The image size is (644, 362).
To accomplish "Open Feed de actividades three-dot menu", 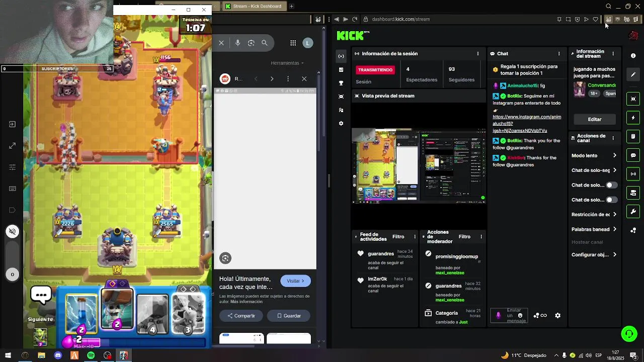I will tap(415, 236).
